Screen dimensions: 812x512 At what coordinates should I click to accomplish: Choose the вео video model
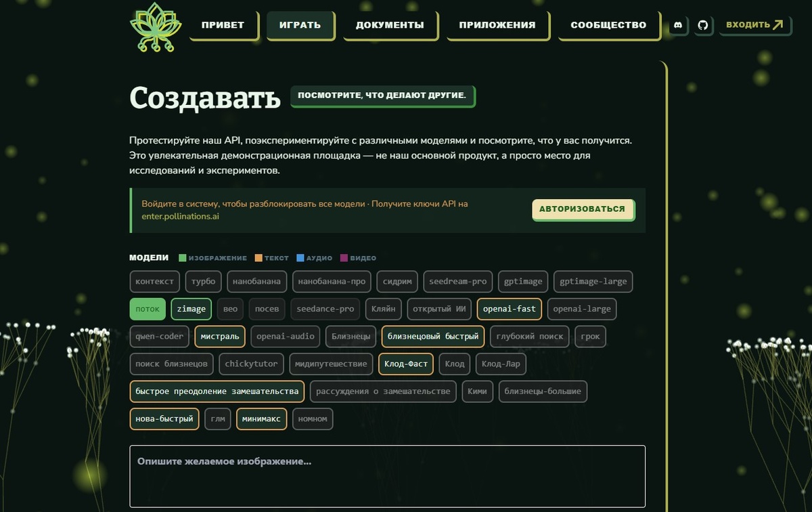pos(230,309)
